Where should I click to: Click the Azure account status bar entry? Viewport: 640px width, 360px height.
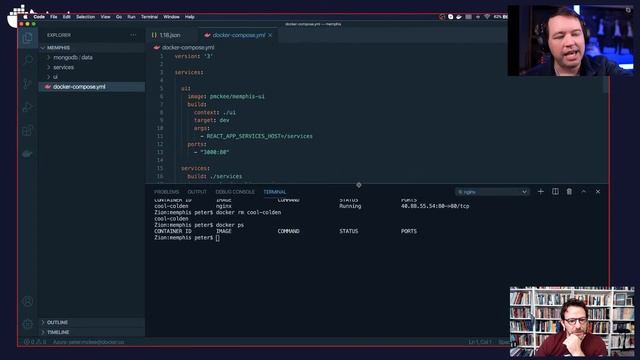[88, 342]
